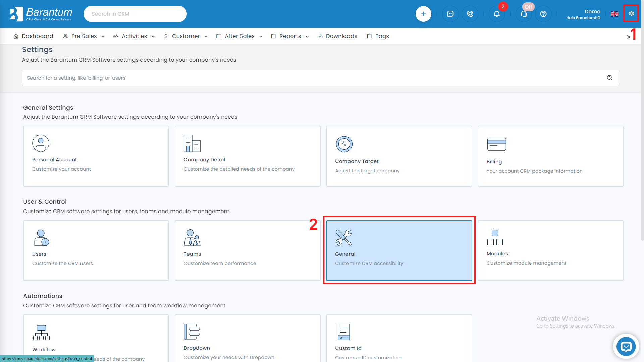Viewport: 644px width, 362px height.
Task: Expand the Reports menu
Action: tap(290, 36)
